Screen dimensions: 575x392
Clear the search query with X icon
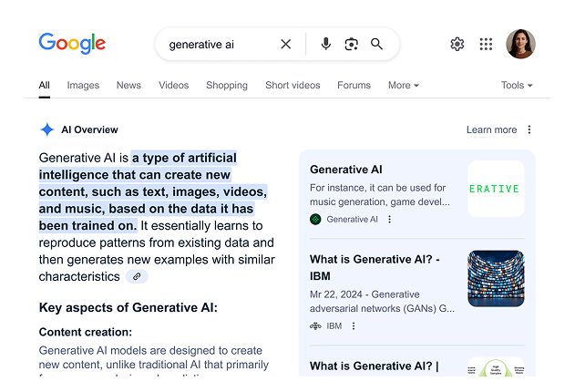(285, 44)
